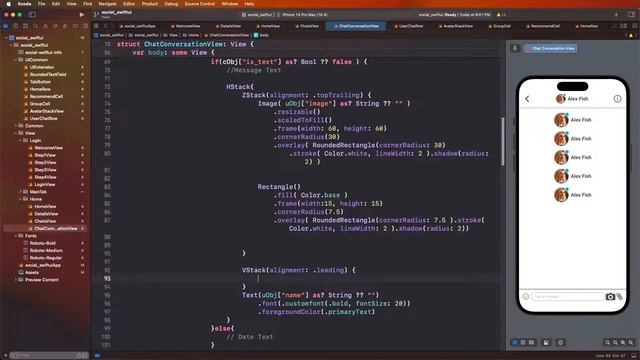Open the Navigate menu
The height and width of the screenshot is (360, 640).
tap(107, 4)
